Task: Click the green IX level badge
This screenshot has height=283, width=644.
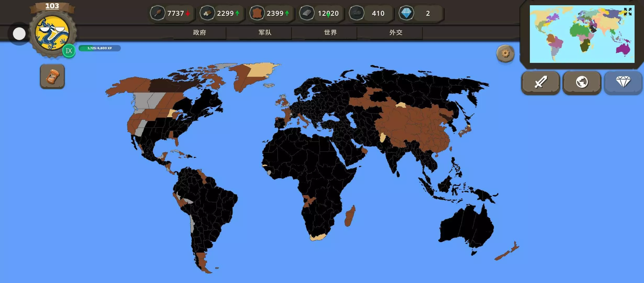Action: point(69,51)
